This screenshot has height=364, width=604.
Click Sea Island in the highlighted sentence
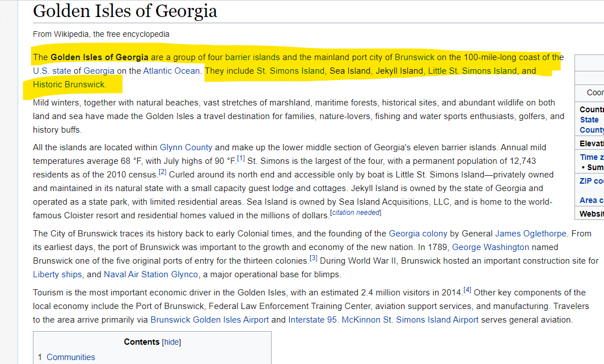pyautogui.click(x=350, y=71)
